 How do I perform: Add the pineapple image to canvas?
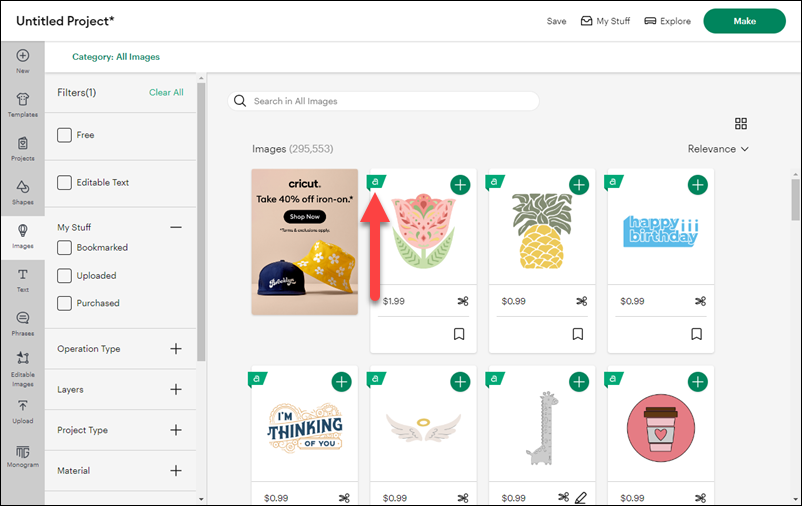click(579, 185)
